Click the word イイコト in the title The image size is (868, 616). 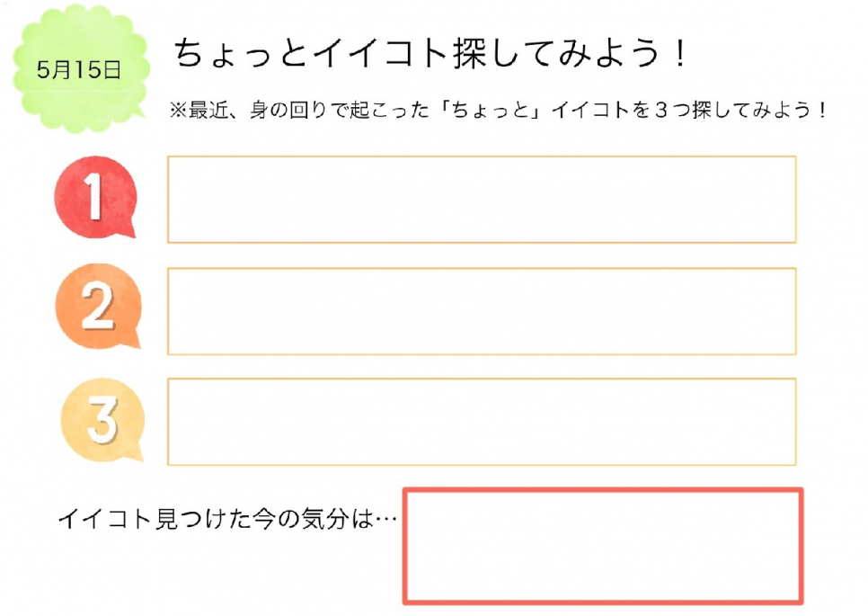pos(381,53)
